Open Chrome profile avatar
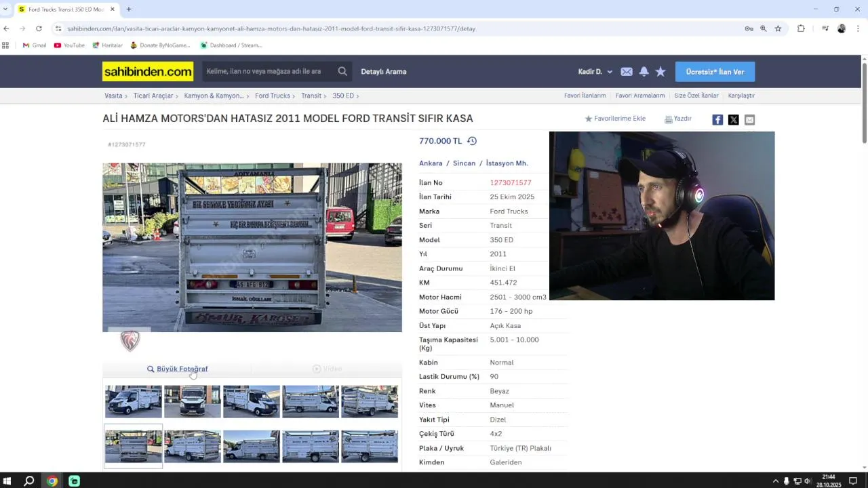This screenshot has height=488, width=868. tap(842, 28)
